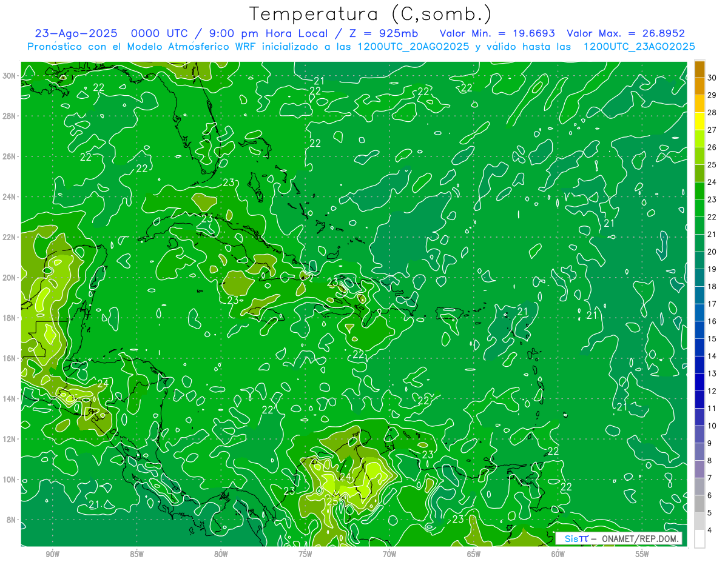The image size is (728, 562).
Task: Click color scale label "29"
Action: [x=712, y=95]
